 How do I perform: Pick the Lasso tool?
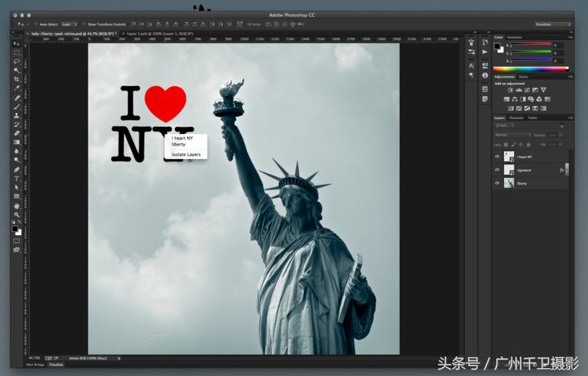click(x=16, y=61)
